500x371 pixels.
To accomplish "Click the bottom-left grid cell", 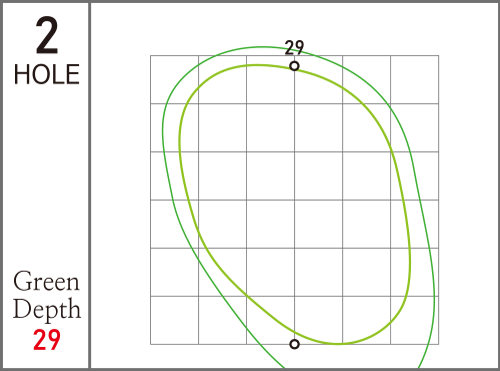I will tap(174, 320).
